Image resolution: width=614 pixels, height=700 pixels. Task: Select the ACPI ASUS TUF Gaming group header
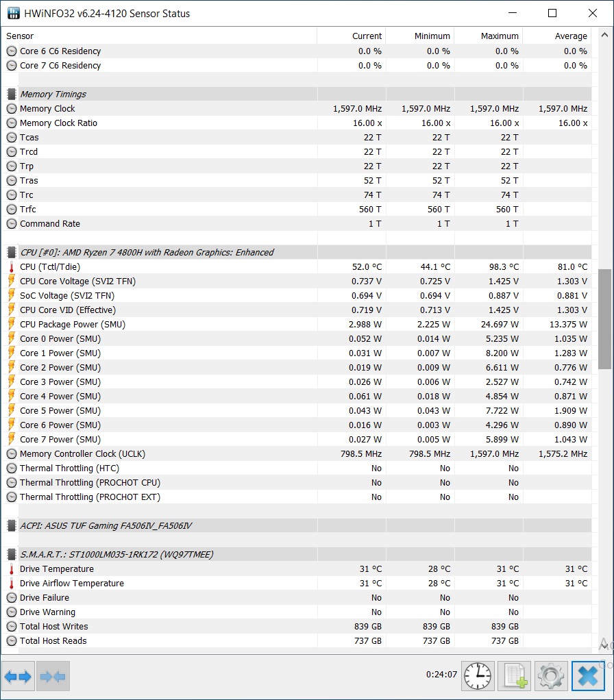point(106,526)
